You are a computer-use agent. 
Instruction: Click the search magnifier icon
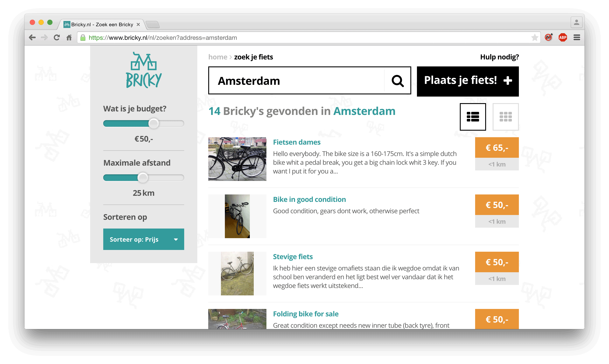pyautogui.click(x=397, y=81)
